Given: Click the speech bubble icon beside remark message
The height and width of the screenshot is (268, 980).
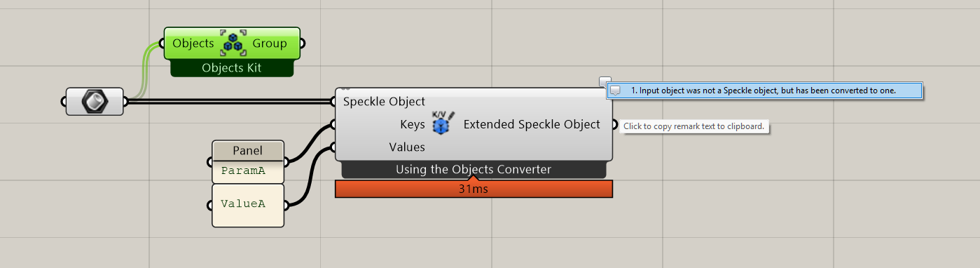Looking at the screenshot, I should pos(616,91).
